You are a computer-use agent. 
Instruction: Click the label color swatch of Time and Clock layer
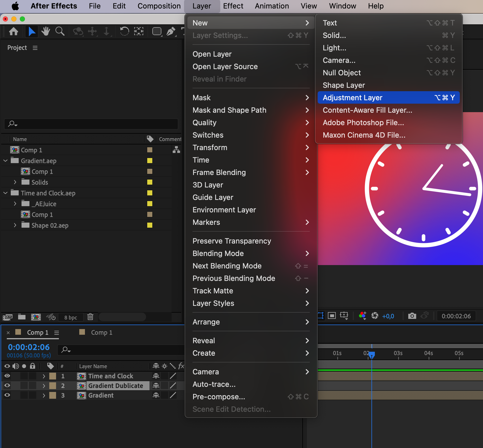53,376
